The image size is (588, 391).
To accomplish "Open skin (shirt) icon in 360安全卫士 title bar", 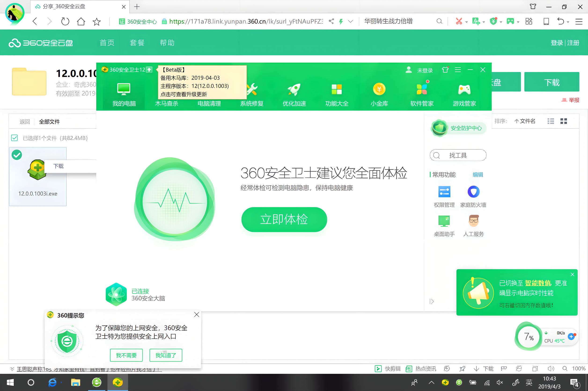I will 445,70.
